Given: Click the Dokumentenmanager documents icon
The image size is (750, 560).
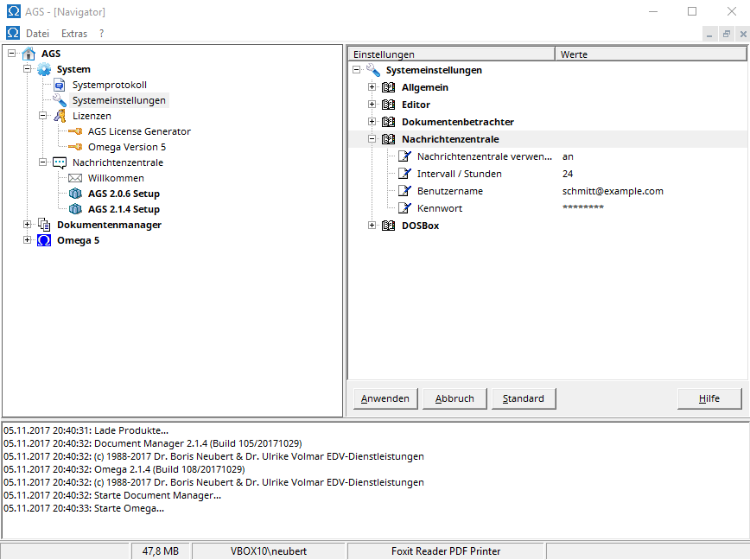Looking at the screenshot, I should tap(44, 225).
